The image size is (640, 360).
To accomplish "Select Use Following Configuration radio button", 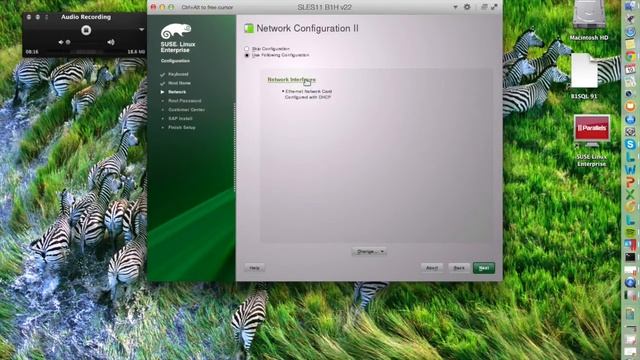I will (x=247, y=55).
